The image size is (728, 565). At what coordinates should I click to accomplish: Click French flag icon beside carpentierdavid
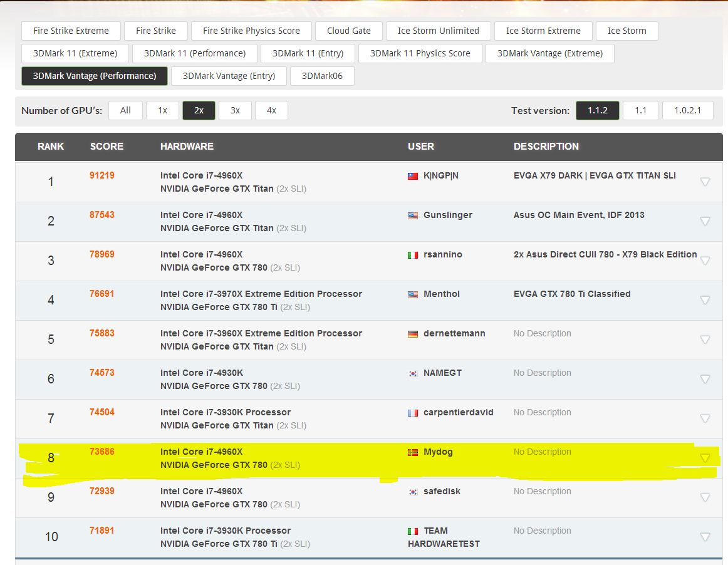click(x=412, y=413)
